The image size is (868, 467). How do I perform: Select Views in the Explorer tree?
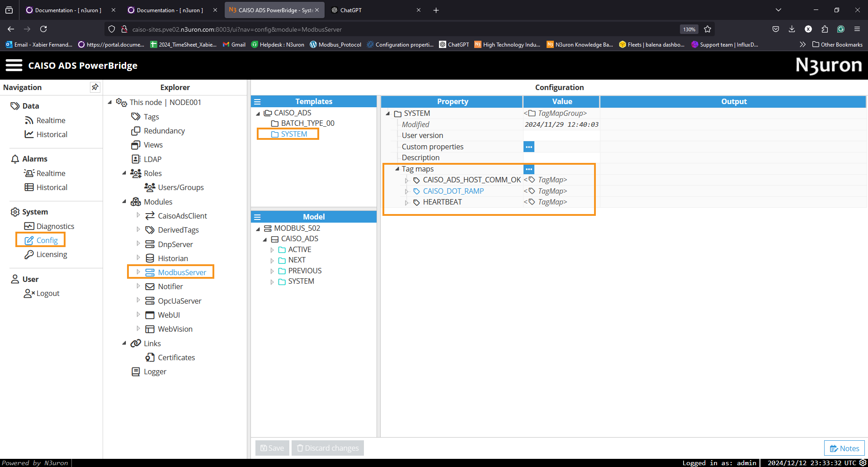pos(147,145)
